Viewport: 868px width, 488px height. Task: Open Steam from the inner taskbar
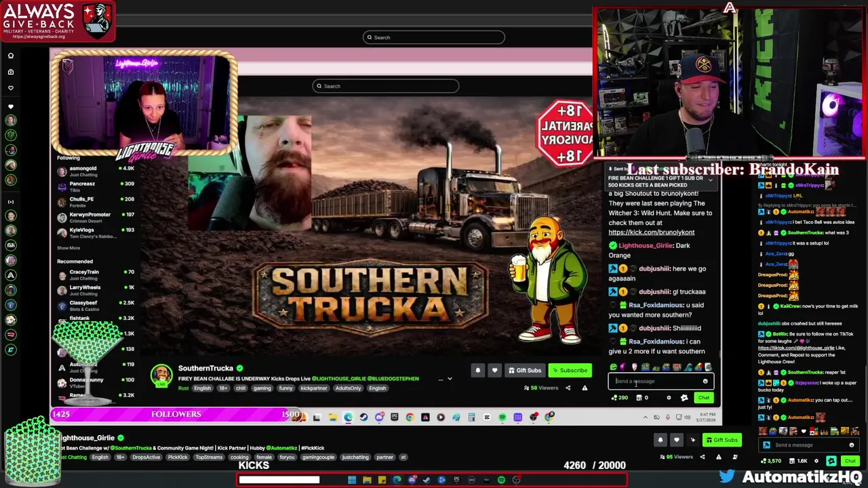pyautogui.click(x=363, y=417)
